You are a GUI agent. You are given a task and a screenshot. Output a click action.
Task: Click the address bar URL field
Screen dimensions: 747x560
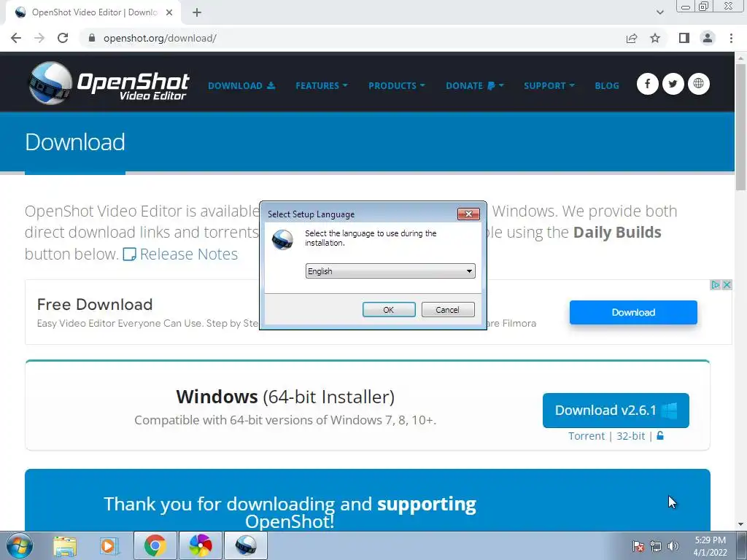point(350,38)
